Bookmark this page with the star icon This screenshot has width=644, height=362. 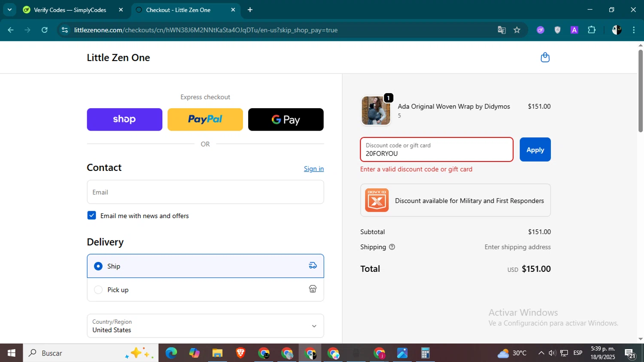click(517, 30)
